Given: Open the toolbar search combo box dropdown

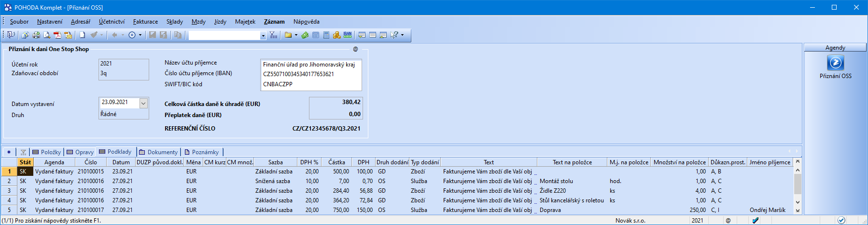Looking at the screenshot, I should (x=263, y=35).
